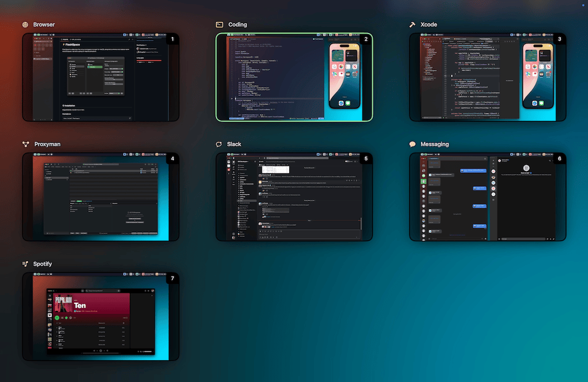Go to the Messaging workspace preview
The height and width of the screenshot is (382, 588).
[487, 197]
